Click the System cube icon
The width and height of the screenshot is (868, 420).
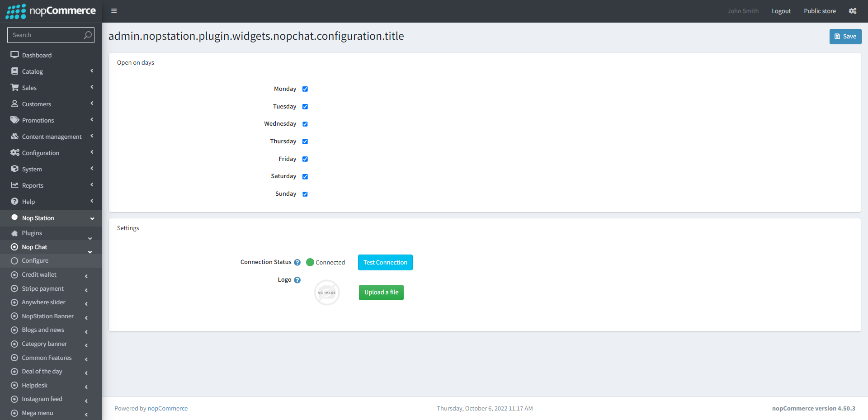point(14,169)
